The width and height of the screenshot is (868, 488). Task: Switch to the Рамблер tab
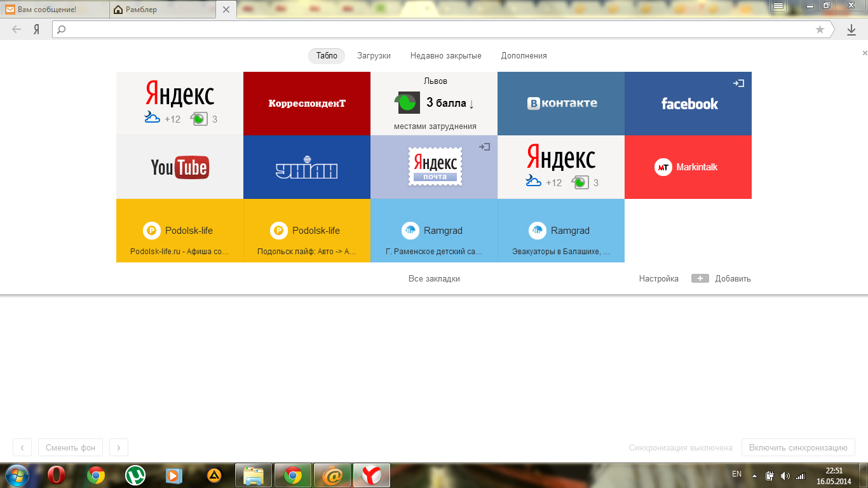164,10
